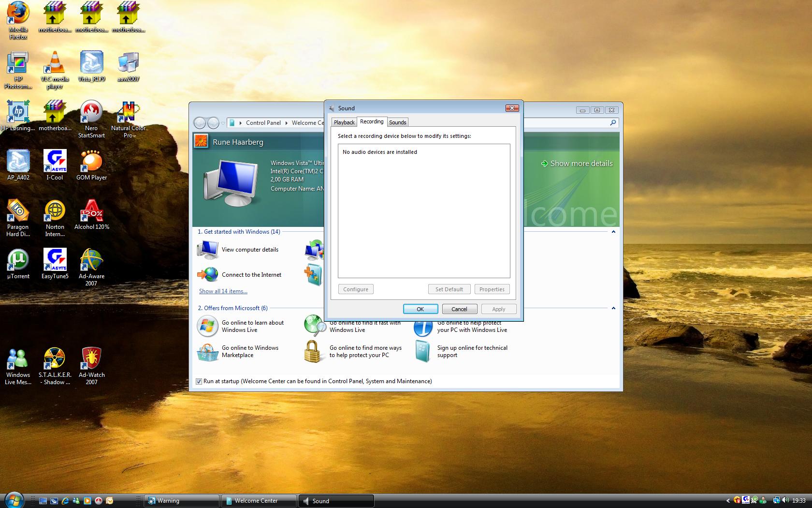812x508 pixels.
Task: Switch to the Playback tab
Action: coord(344,122)
